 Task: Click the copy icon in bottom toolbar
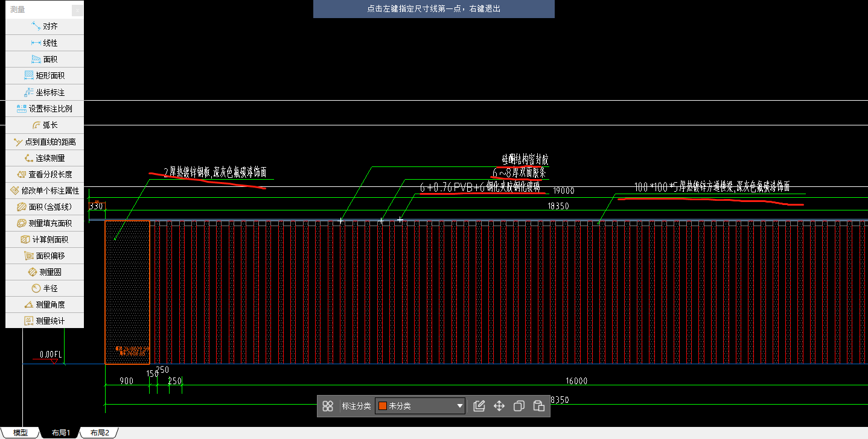[519, 406]
